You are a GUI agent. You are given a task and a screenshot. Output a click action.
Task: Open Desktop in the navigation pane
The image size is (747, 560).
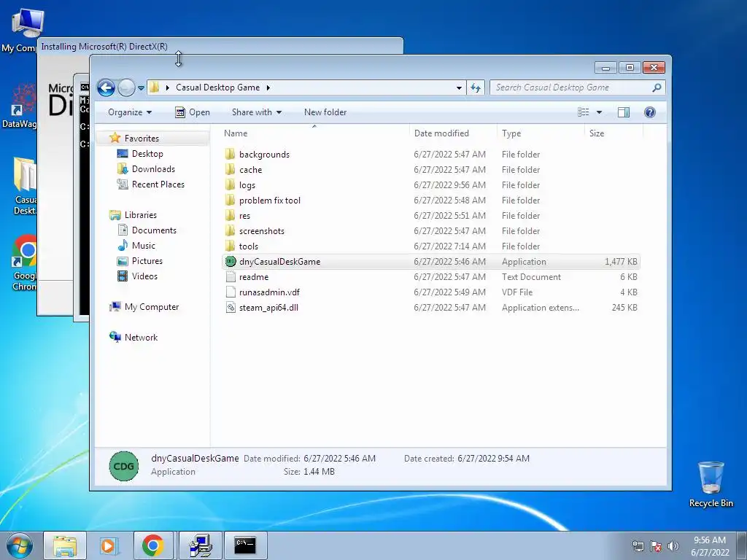coord(147,154)
